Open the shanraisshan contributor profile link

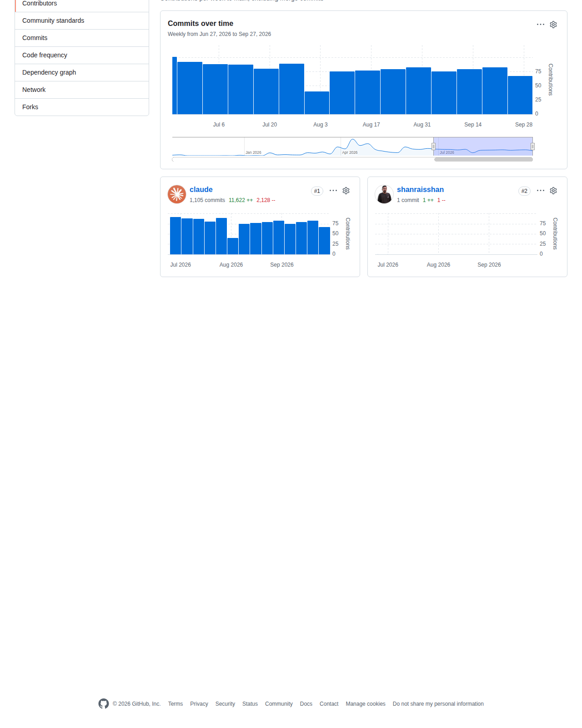(x=420, y=190)
